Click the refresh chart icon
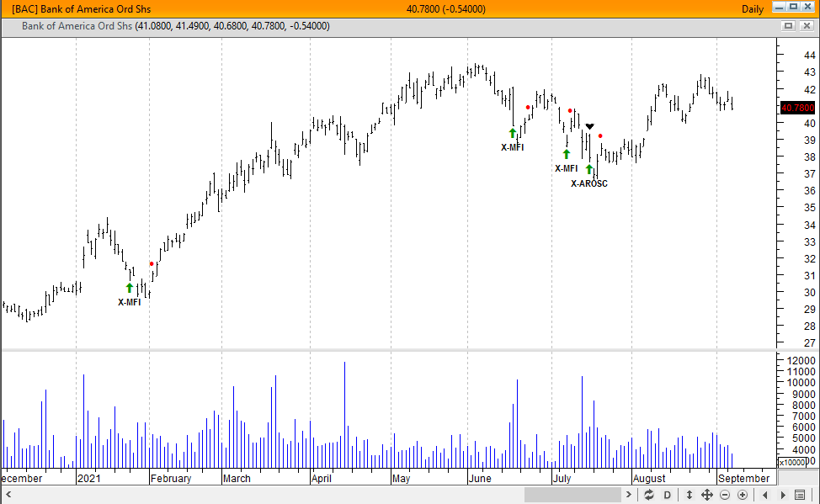820x504 pixels. 649,495
